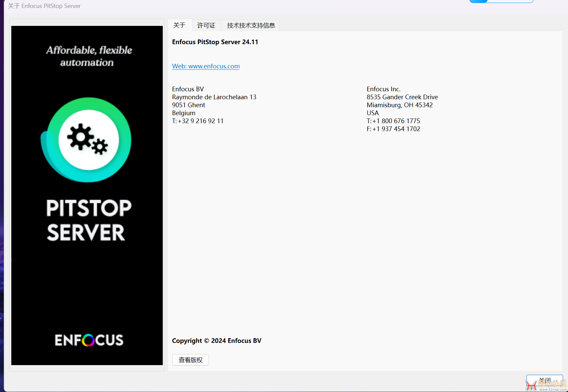The image size is (568, 392).
Task: Click the 关闭 button
Action: click(x=544, y=379)
